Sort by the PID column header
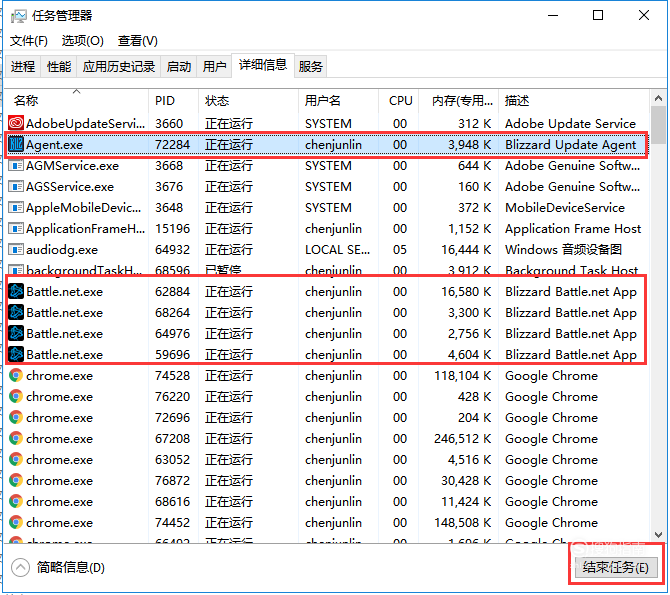 pyautogui.click(x=173, y=100)
